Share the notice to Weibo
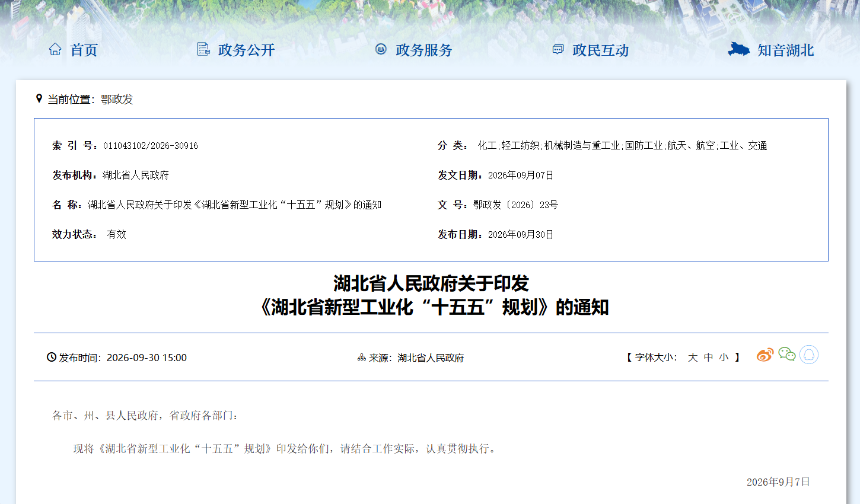860x504 pixels. [x=765, y=355]
